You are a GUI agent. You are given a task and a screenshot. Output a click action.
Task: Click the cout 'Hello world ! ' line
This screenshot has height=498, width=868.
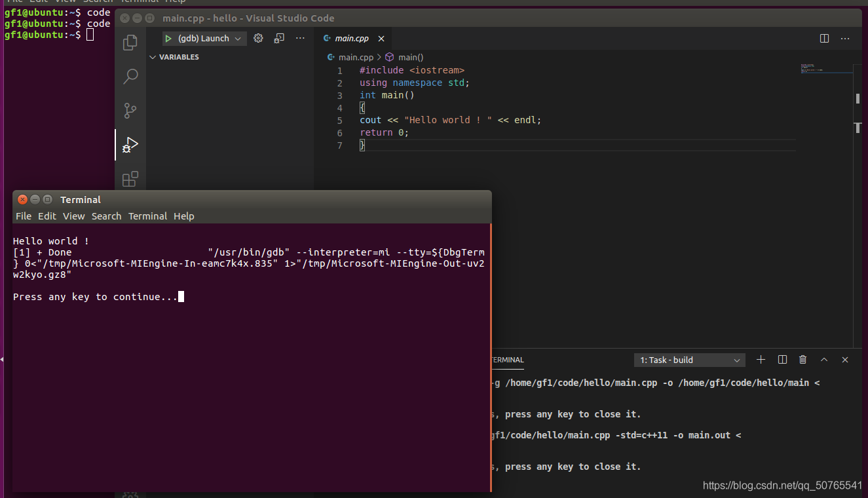click(451, 120)
